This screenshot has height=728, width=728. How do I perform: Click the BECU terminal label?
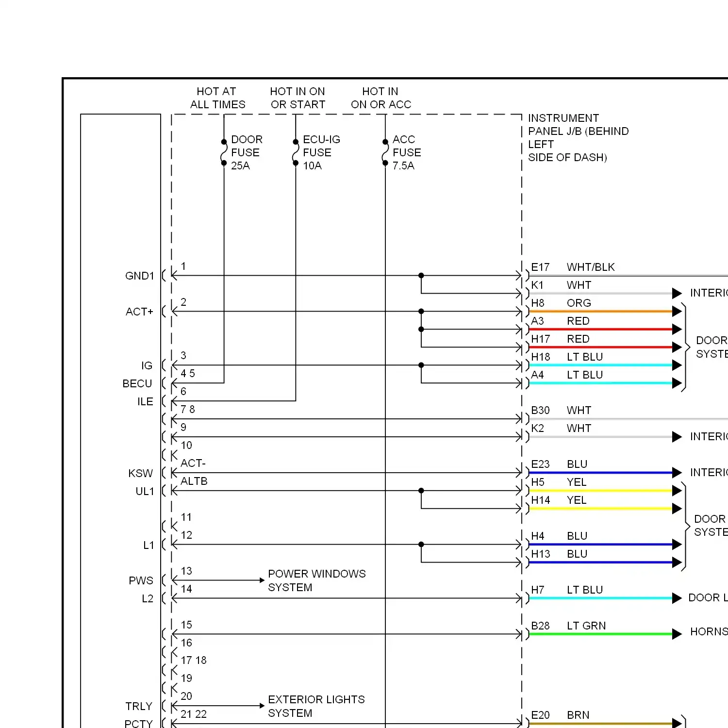[x=137, y=383]
